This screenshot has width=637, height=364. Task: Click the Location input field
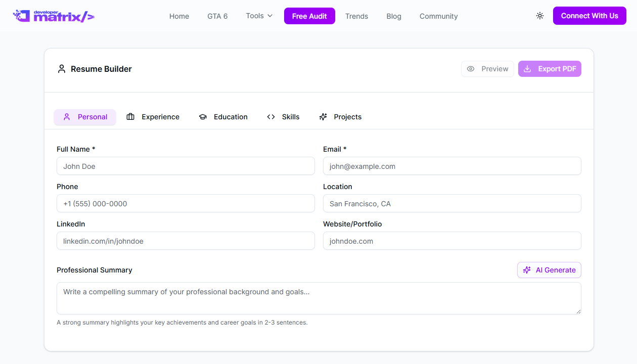(452, 203)
